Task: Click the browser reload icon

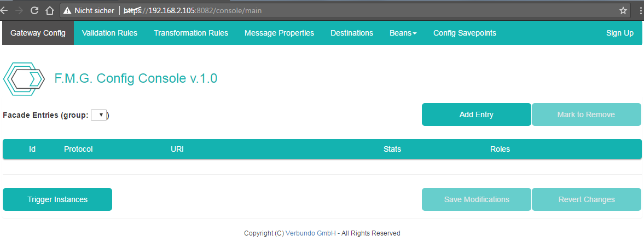Action: (x=34, y=10)
